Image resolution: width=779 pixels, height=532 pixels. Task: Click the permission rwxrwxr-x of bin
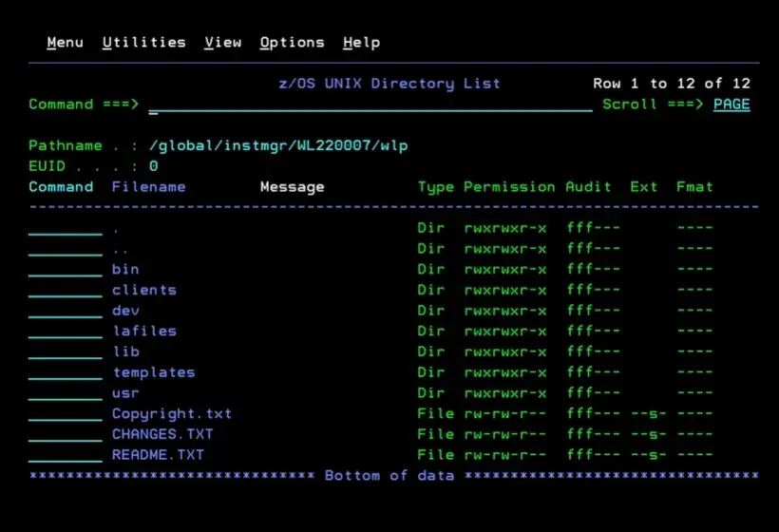pos(504,269)
